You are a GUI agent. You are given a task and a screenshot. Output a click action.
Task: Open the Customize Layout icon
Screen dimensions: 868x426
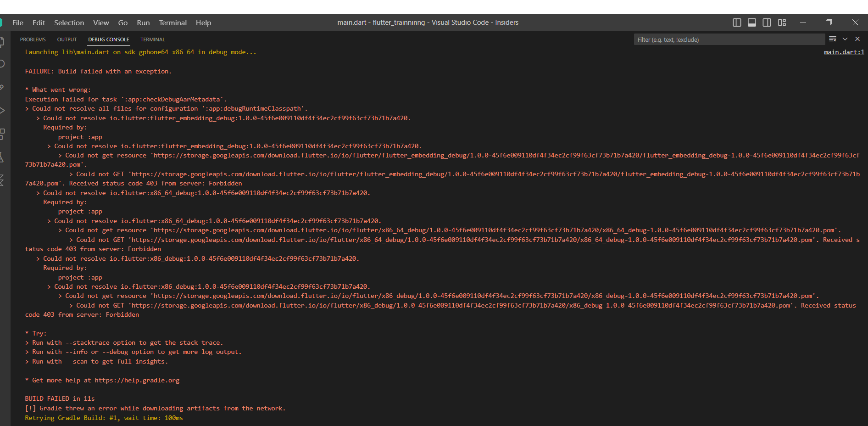click(782, 22)
